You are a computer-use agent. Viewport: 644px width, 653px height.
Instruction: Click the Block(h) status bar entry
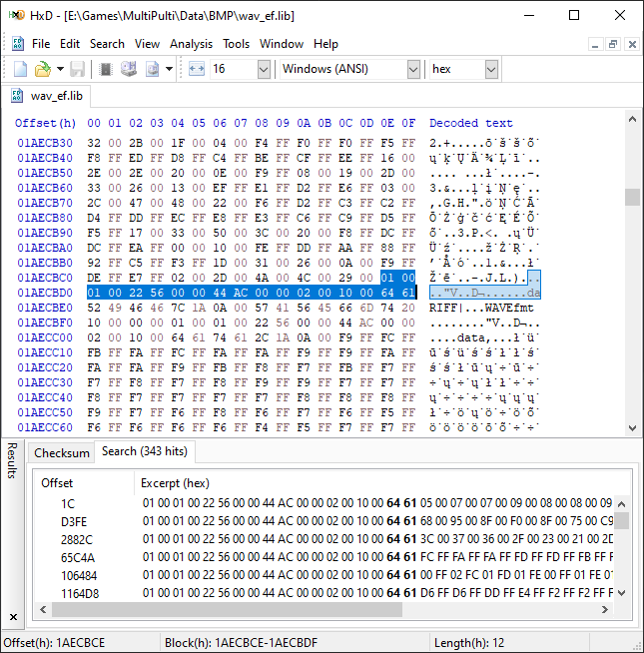[242, 643]
